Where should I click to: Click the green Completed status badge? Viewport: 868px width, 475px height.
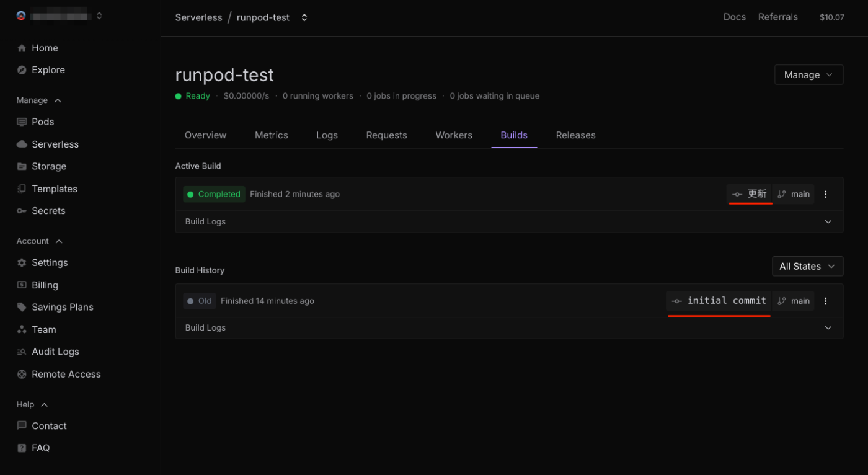[214, 194]
